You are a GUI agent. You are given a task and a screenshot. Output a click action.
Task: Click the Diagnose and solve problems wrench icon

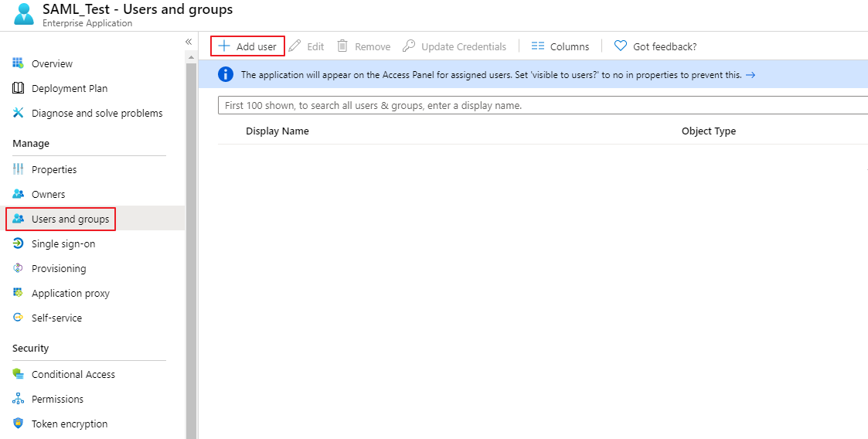pyautogui.click(x=18, y=113)
